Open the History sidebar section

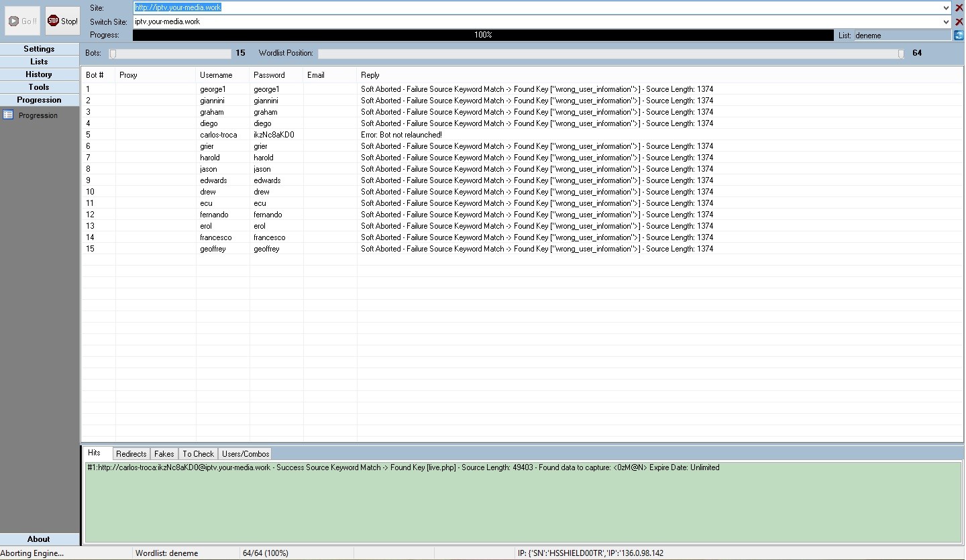point(39,74)
